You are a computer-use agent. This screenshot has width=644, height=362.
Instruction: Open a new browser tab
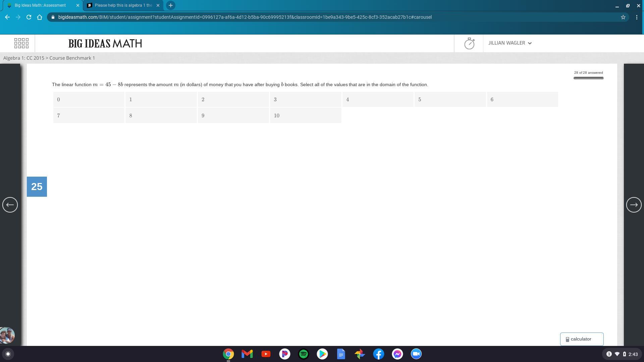(170, 5)
